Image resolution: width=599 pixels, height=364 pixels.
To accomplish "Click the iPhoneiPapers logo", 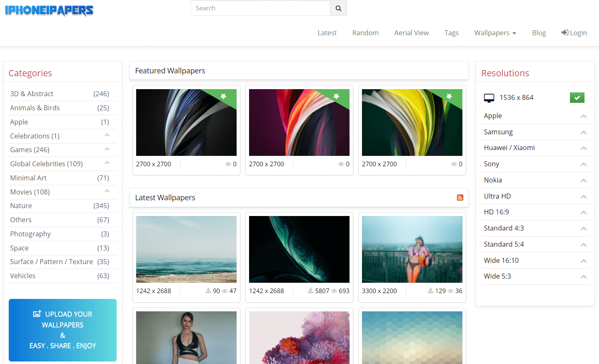I will pos(49,10).
